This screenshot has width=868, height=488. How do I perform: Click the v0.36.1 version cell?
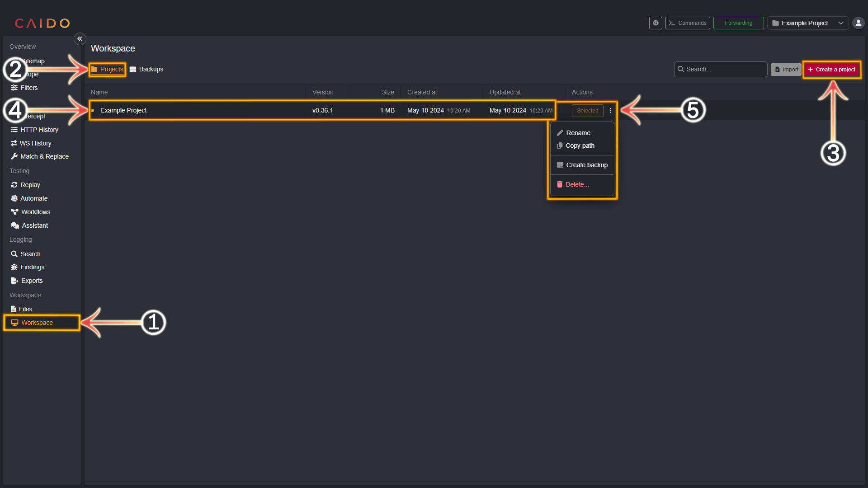coord(322,110)
